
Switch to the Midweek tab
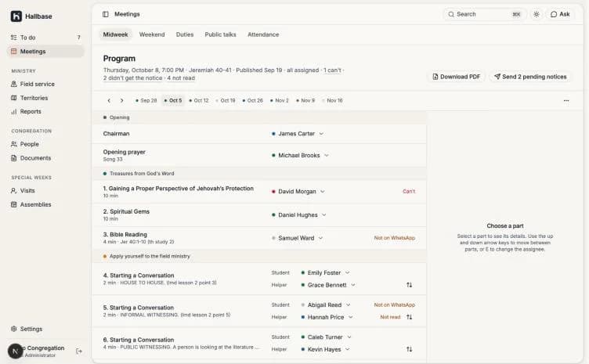pyautogui.click(x=115, y=34)
